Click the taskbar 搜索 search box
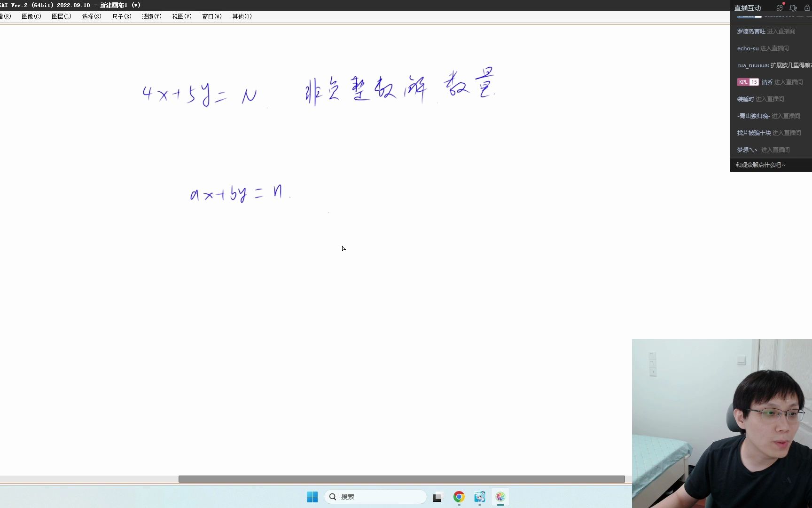Screen dimensions: 812x508 point(375,497)
